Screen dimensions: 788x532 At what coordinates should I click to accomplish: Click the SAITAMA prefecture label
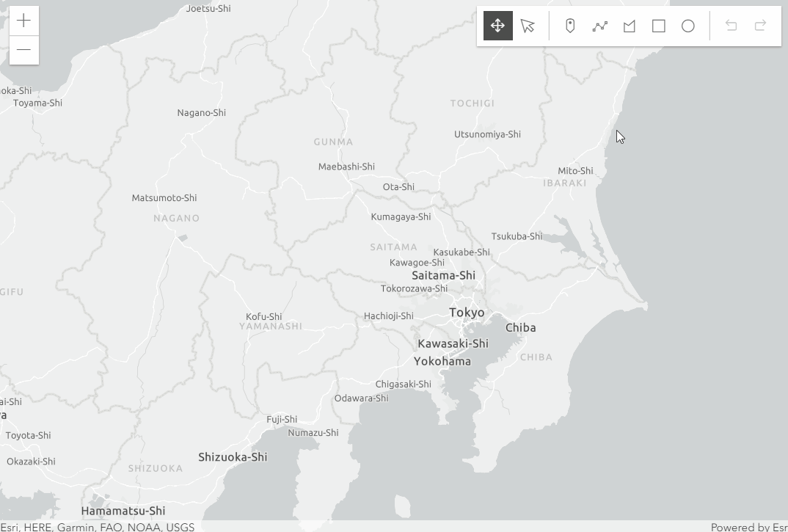pos(393,247)
